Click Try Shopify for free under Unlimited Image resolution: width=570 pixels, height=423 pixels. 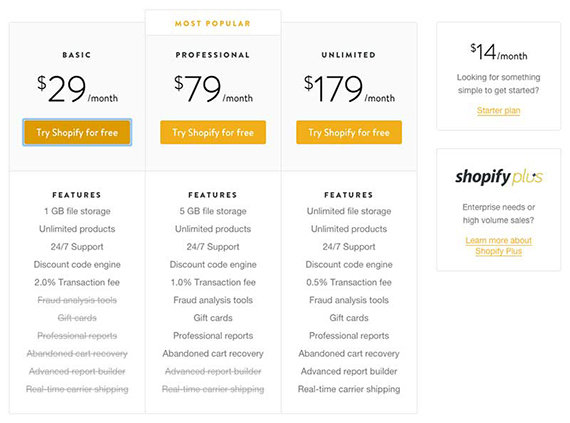coord(349,132)
